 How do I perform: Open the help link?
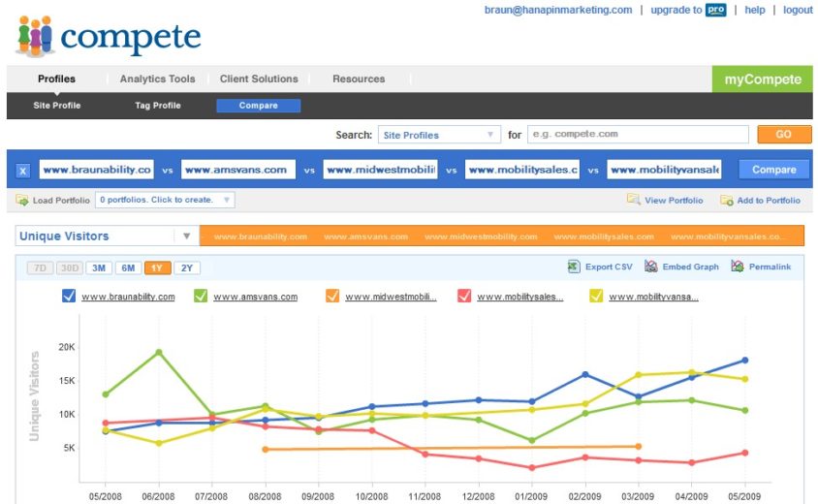click(754, 10)
